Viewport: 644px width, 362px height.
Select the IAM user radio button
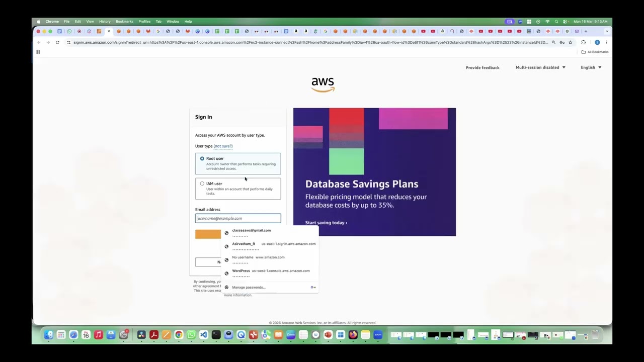pos(202,184)
